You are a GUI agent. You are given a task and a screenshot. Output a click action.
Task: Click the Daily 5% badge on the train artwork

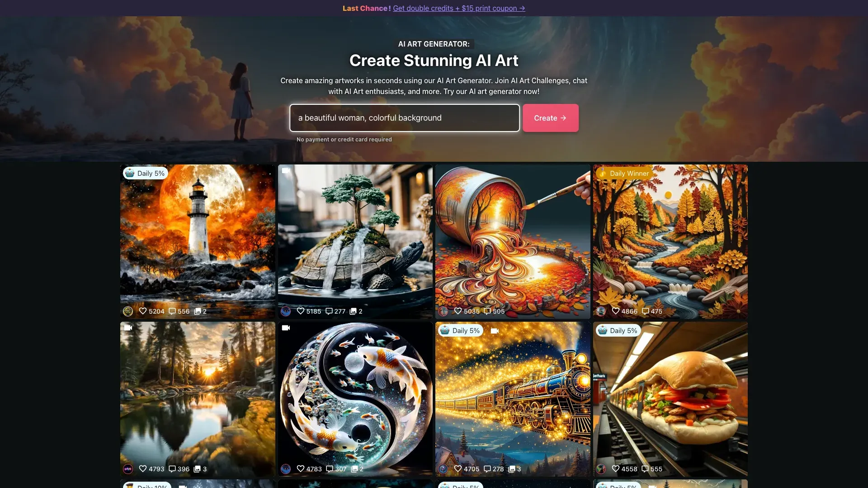tap(460, 330)
